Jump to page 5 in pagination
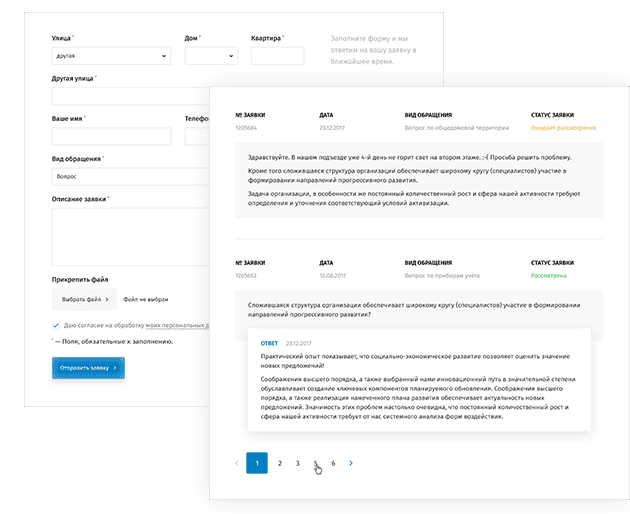This screenshot has width=630, height=514. pyautogui.click(x=316, y=463)
